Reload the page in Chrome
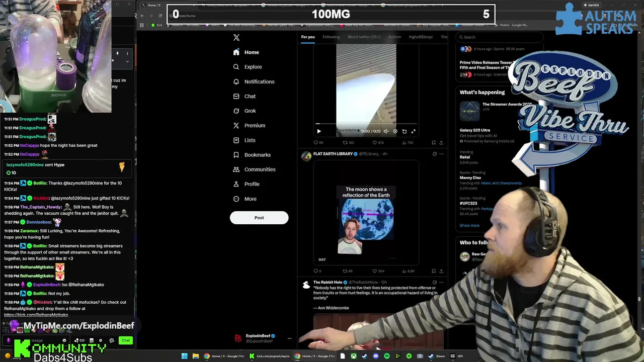 coord(160,16)
